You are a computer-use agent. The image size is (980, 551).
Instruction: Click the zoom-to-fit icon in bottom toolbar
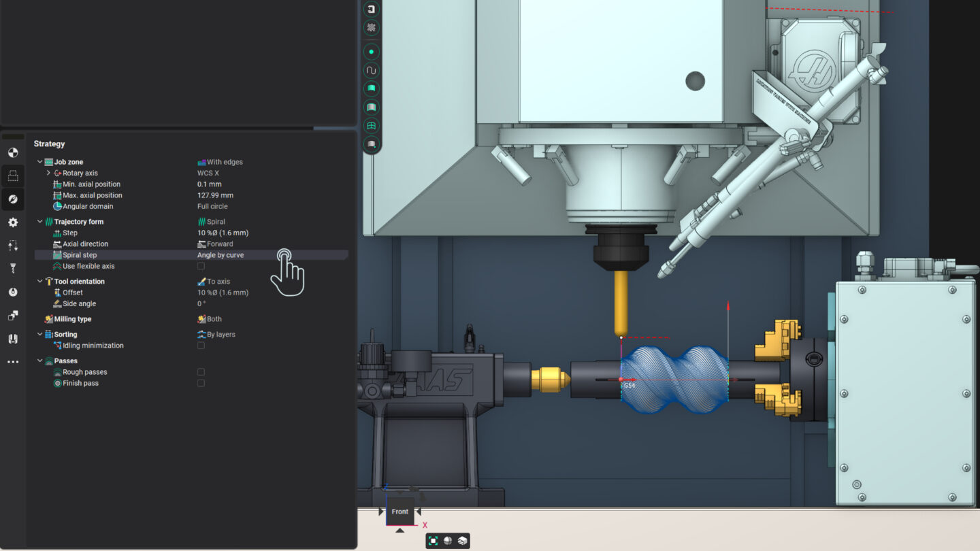pyautogui.click(x=433, y=540)
